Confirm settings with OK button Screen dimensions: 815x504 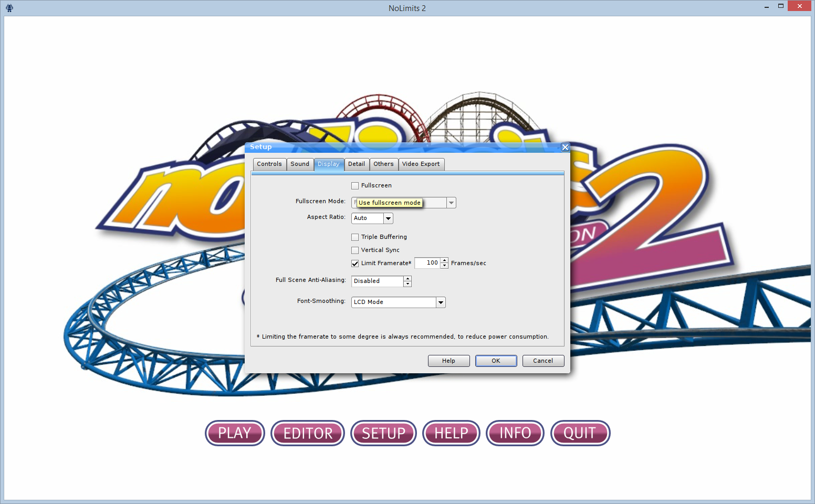(x=496, y=361)
